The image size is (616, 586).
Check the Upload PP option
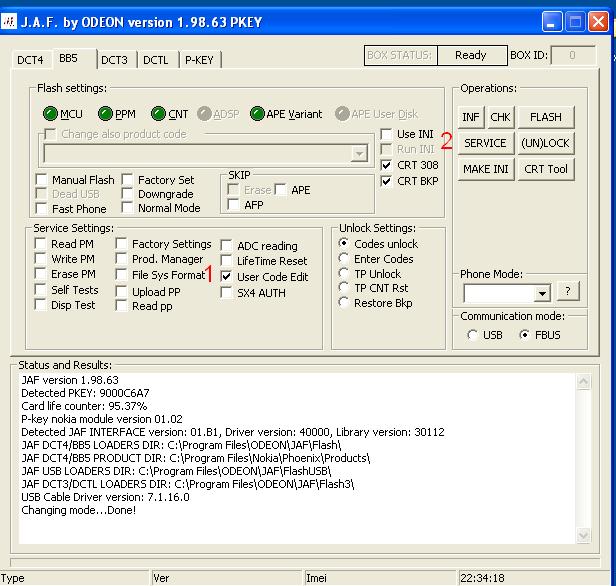point(121,291)
